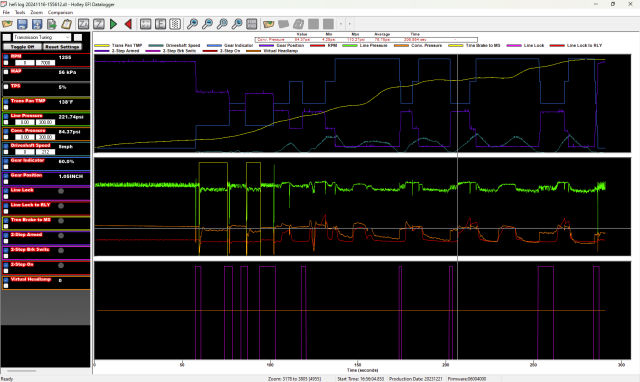
Task: Click the Save floppy disk icon
Action: pyautogui.click(x=22, y=24)
